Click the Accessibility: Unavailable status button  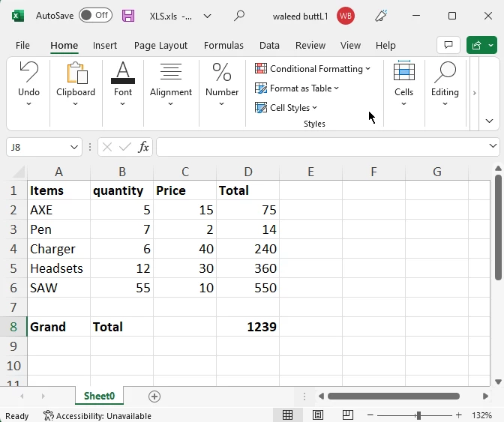coord(97,416)
